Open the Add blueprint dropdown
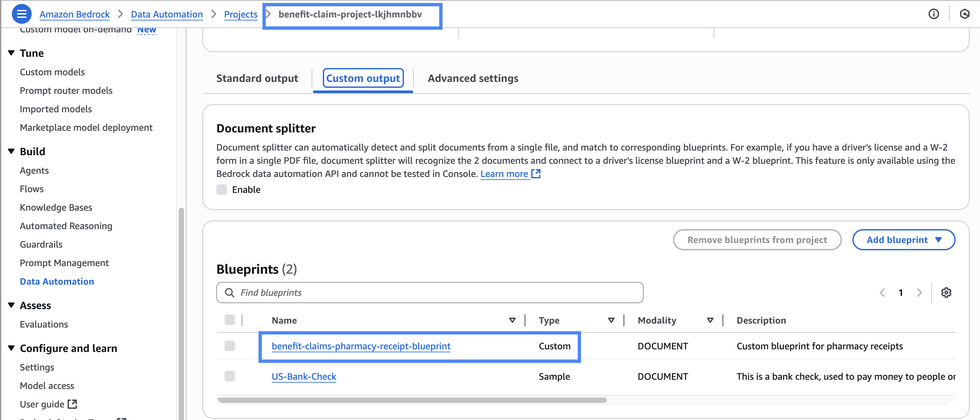This screenshot has height=420, width=980. (x=903, y=239)
